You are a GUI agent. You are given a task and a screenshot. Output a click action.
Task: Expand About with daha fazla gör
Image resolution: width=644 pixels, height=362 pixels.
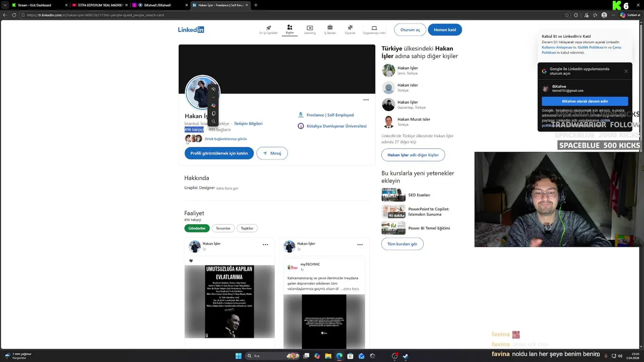(227, 188)
